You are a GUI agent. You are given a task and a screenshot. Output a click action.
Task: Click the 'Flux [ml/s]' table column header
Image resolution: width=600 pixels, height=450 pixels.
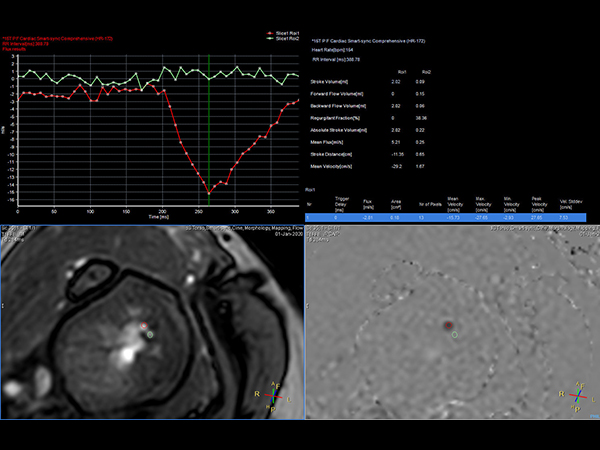click(x=368, y=204)
